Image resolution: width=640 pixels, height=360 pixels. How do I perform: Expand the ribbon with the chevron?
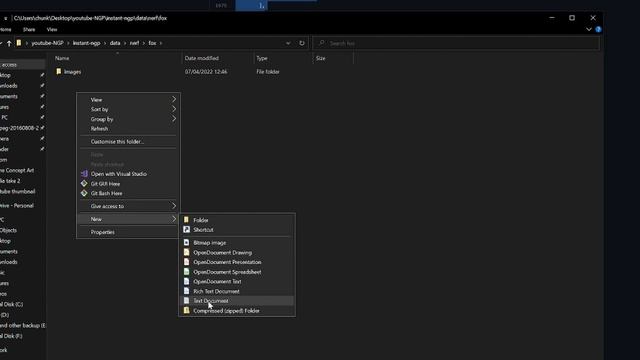click(589, 29)
